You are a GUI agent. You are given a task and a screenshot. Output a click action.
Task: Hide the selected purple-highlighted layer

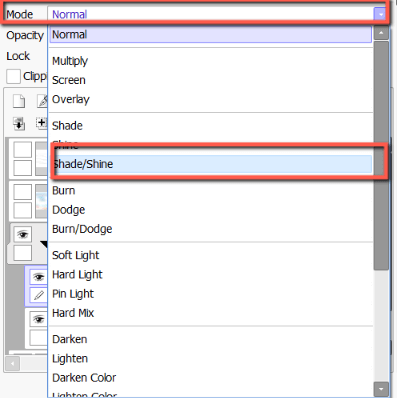pos(39,277)
